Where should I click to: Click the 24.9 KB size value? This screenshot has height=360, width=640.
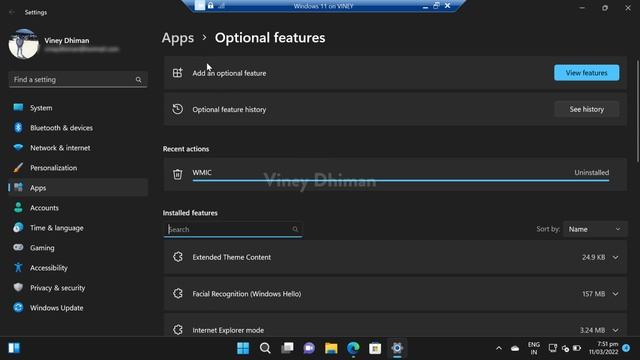coord(593,257)
